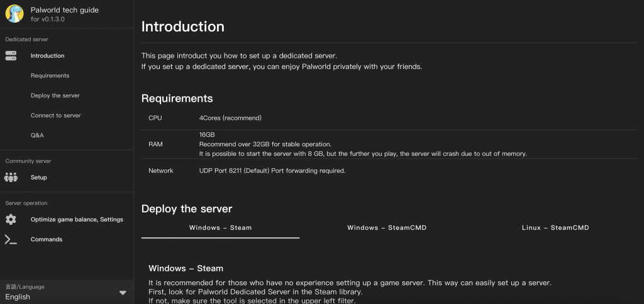The height and width of the screenshot is (304, 644).
Task: Open the Commands page
Action: point(47,239)
